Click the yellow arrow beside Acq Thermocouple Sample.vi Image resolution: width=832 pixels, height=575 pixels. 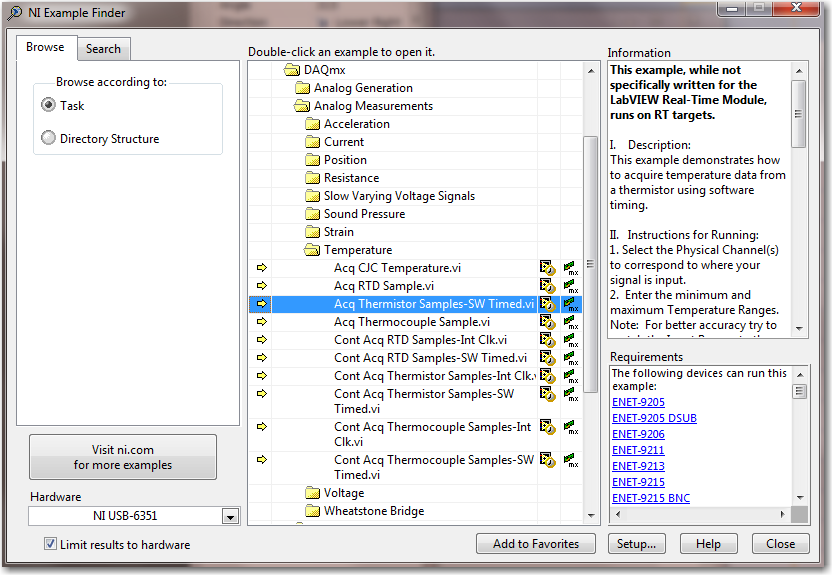(x=262, y=322)
